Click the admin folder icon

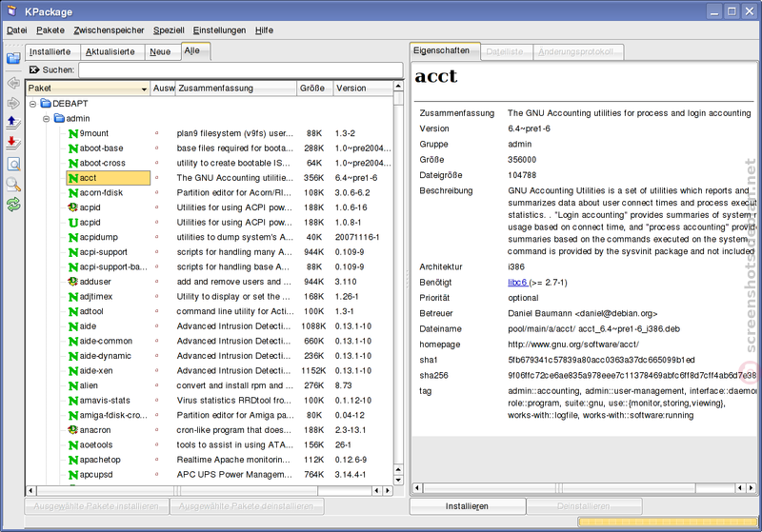tap(59, 118)
